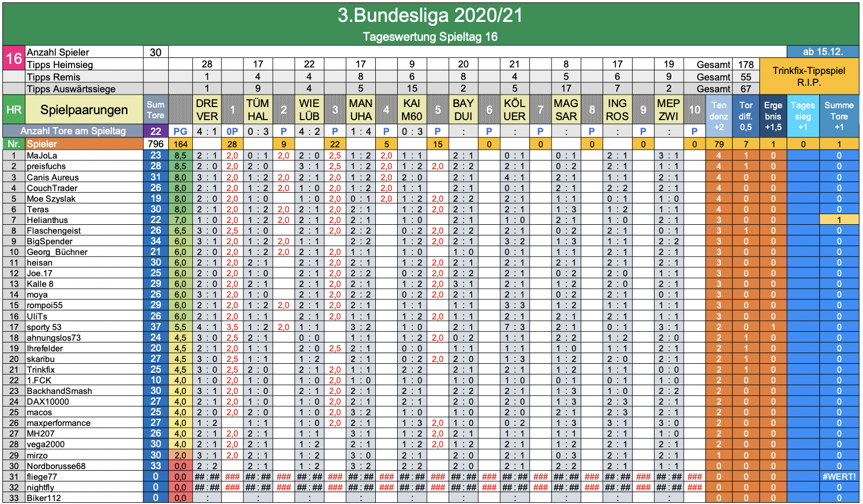Click player name '1.FCK'
Viewport: 863px width, 504px height.
tap(39, 380)
